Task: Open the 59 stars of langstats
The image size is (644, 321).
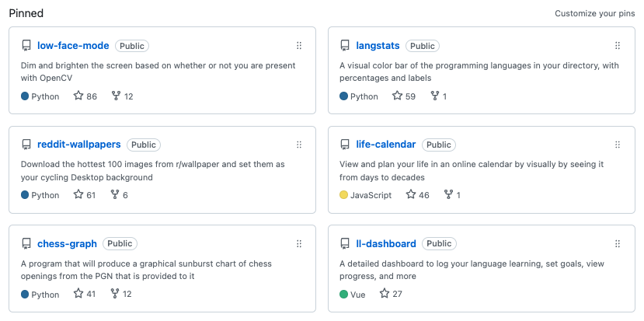Action: tap(404, 96)
